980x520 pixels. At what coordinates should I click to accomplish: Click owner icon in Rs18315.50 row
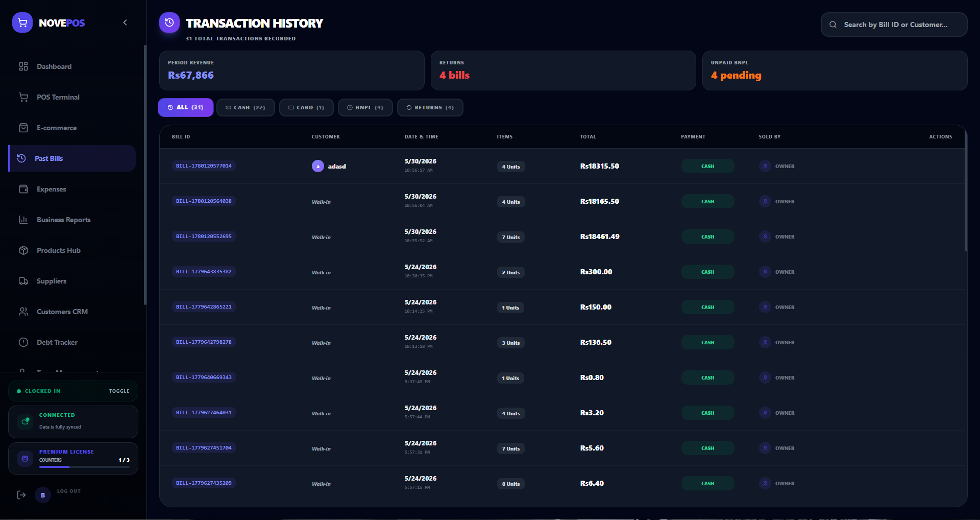click(x=765, y=166)
